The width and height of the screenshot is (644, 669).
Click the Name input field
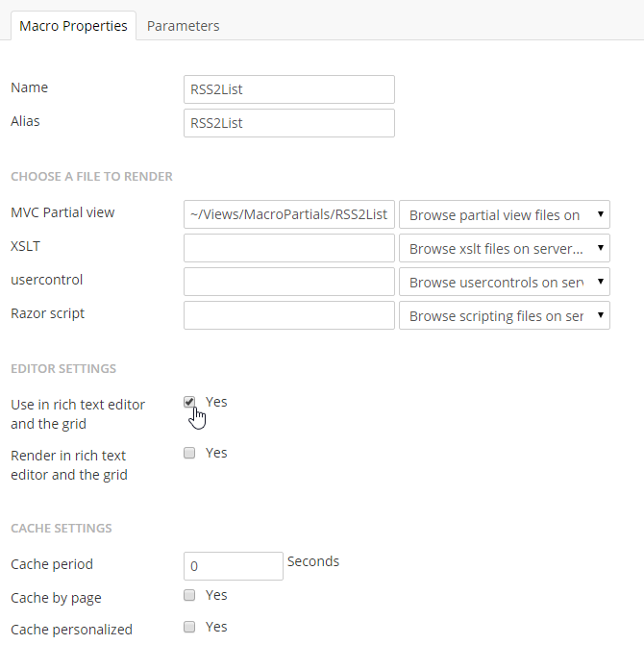(x=288, y=89)
